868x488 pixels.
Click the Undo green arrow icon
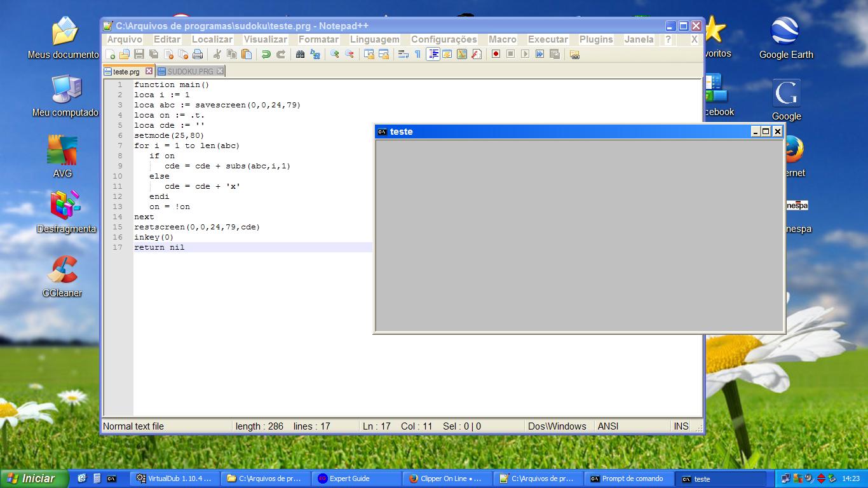pos(266,55)
